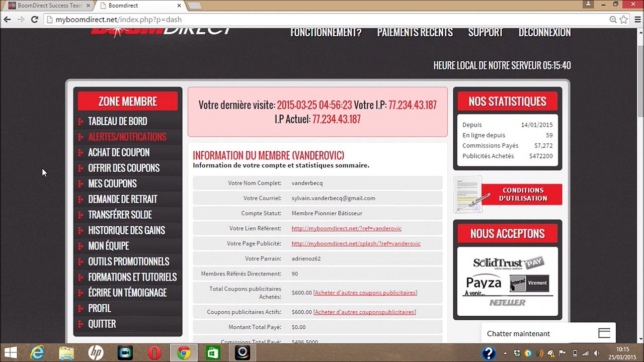Viewport: 644px width, 362px height.
Task: Click the terms document icon beside Conditions
Action: (x=469, y=195)
